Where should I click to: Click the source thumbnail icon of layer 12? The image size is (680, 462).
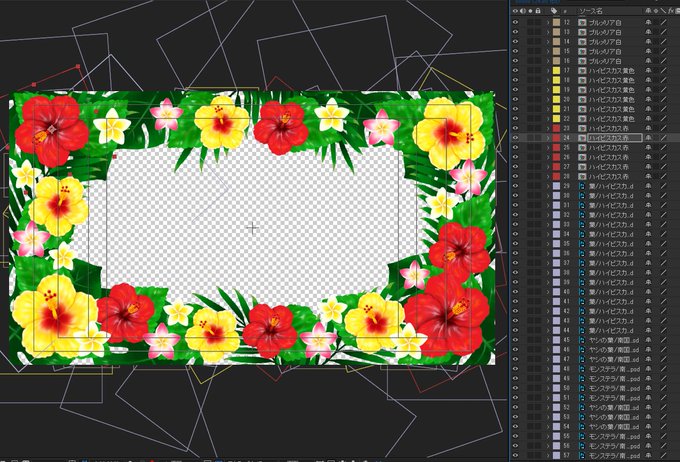coord(582,22)
